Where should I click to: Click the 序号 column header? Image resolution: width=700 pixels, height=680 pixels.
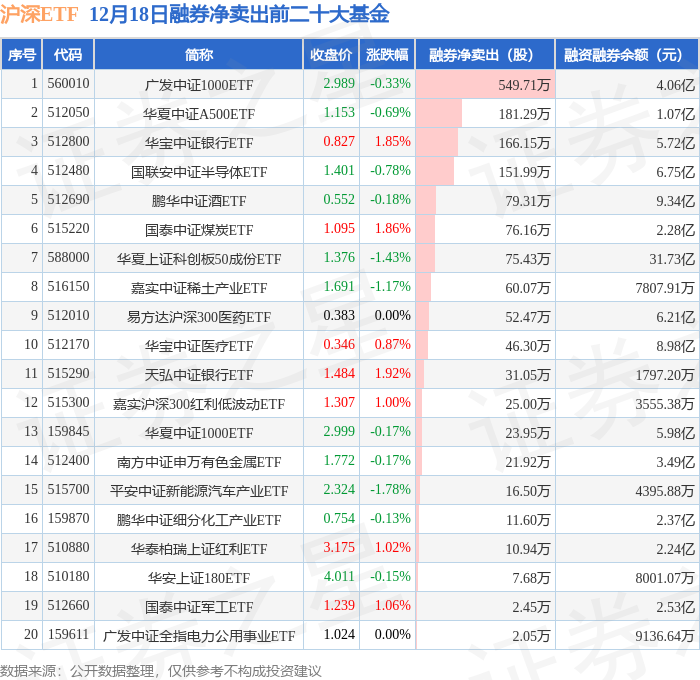click(x=22, y=55)
